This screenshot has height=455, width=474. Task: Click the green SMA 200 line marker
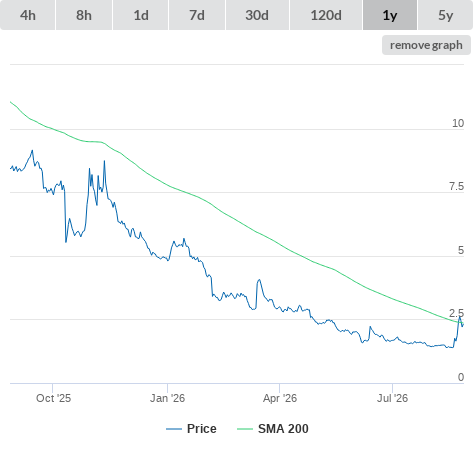click(x=245, y=429)
